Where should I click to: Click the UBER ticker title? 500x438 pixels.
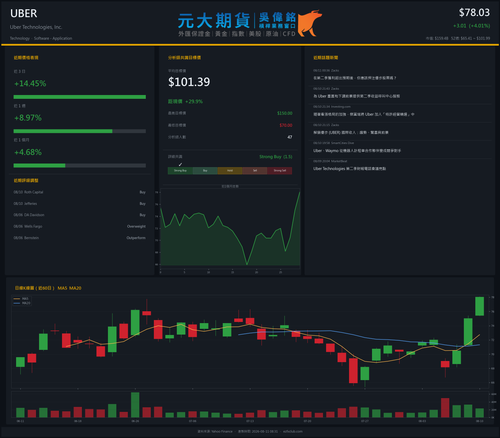coord(24,14)
